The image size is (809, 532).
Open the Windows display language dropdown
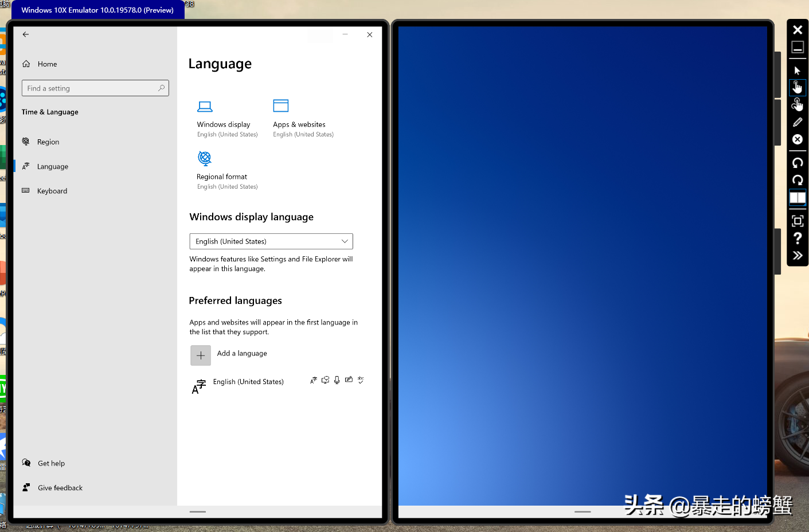271,241
